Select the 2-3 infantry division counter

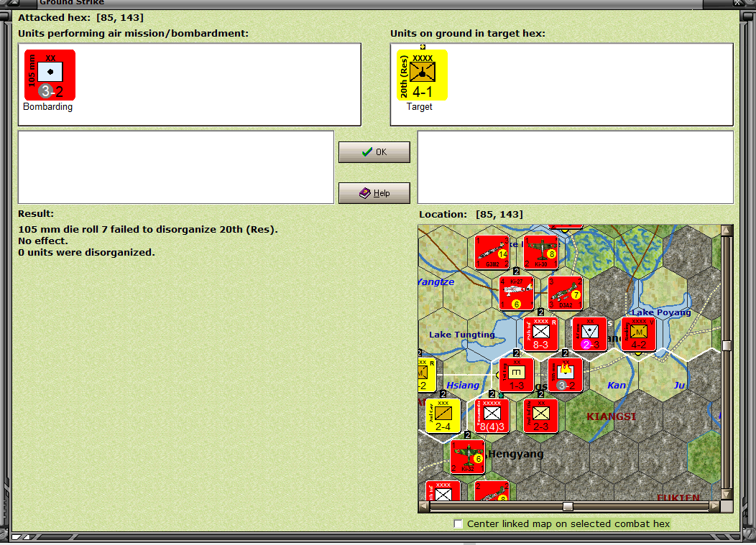[541, 416]
